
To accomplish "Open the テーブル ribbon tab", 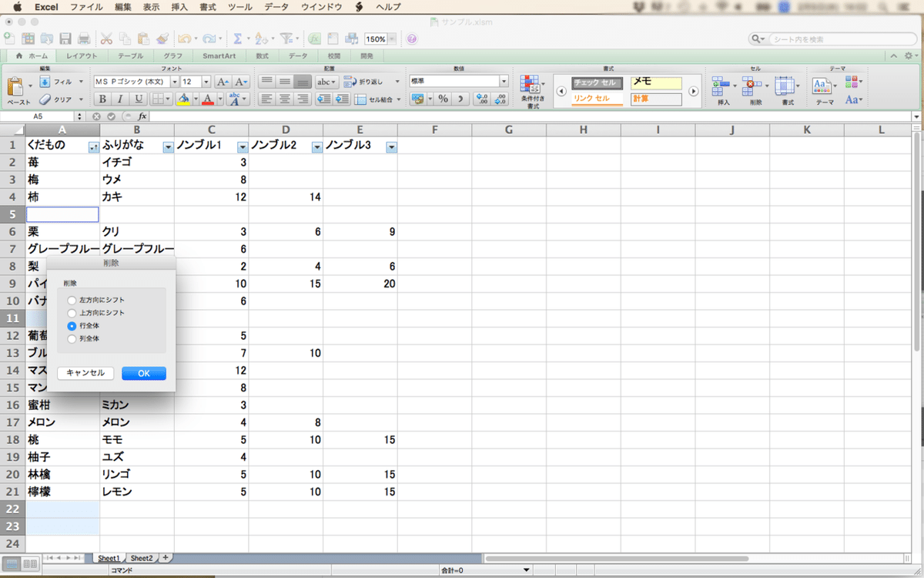I will coord(130,56).
